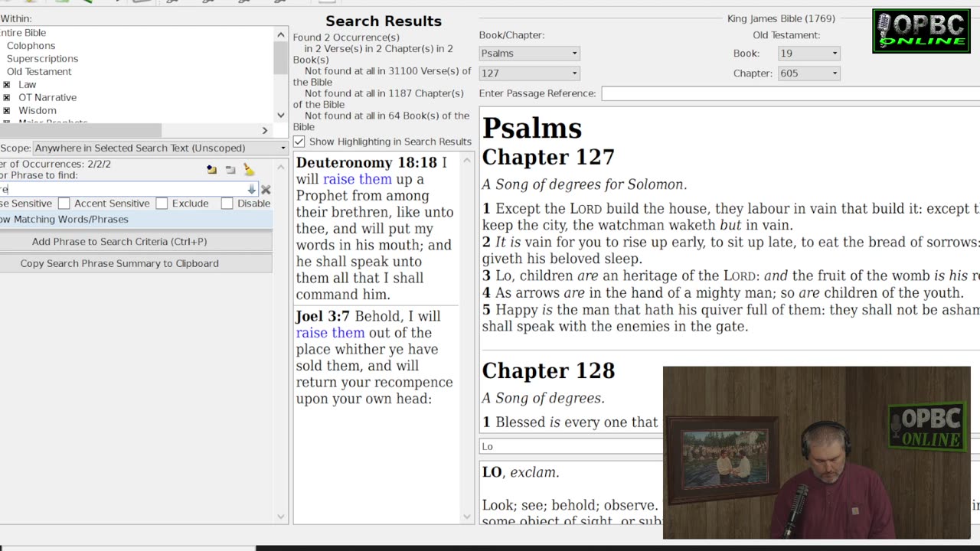This screenshot has width=980, height=551.
Task: Click the Enter Passage Reference field
Action: [790, 93]
